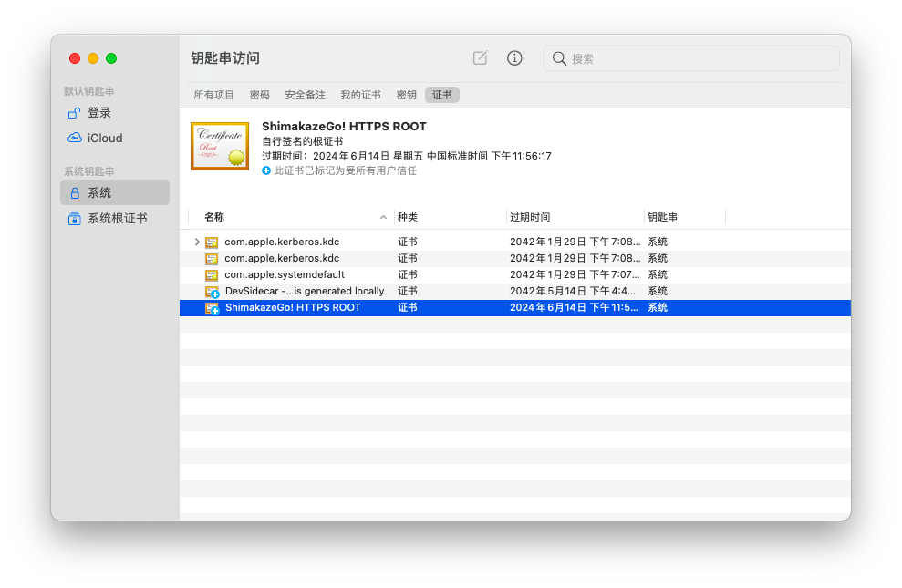Click the 登录 keychain unlocked lock icon
The width and height of the screenshot is (902, 588).
(75, 113)
